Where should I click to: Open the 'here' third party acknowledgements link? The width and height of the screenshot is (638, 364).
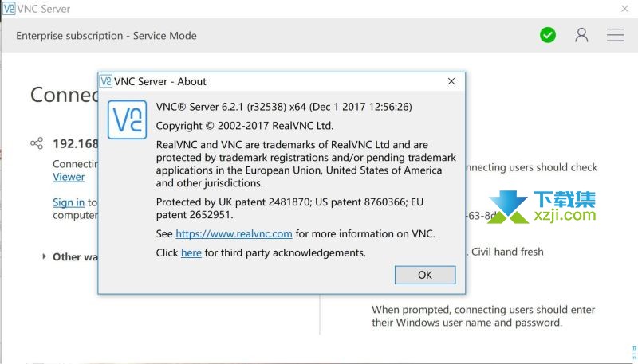(191, 253)
